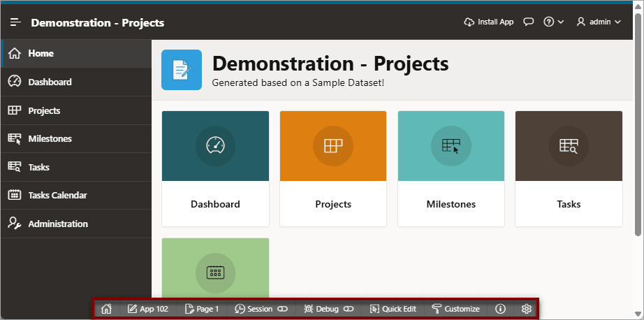Click Session in developer toolbar
The height and width of the screenshot is (320, 644).
click(254, 309)
